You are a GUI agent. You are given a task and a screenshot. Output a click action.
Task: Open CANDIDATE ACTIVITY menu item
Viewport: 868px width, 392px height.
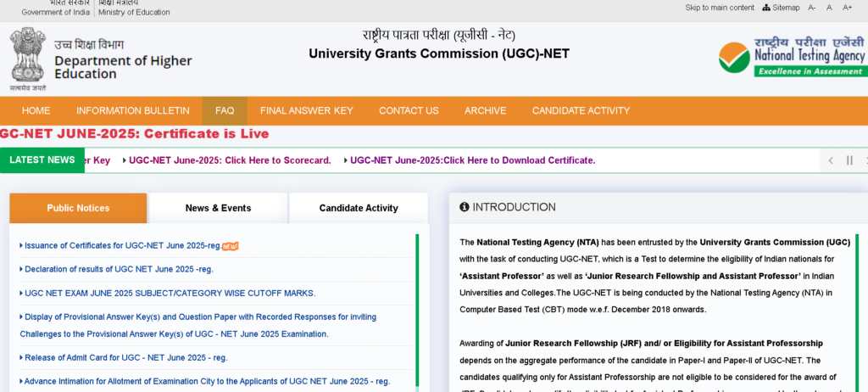click(x=581, y=111)
